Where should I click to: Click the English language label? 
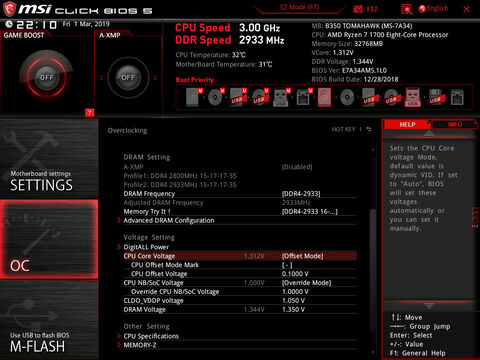pos(437,8)
